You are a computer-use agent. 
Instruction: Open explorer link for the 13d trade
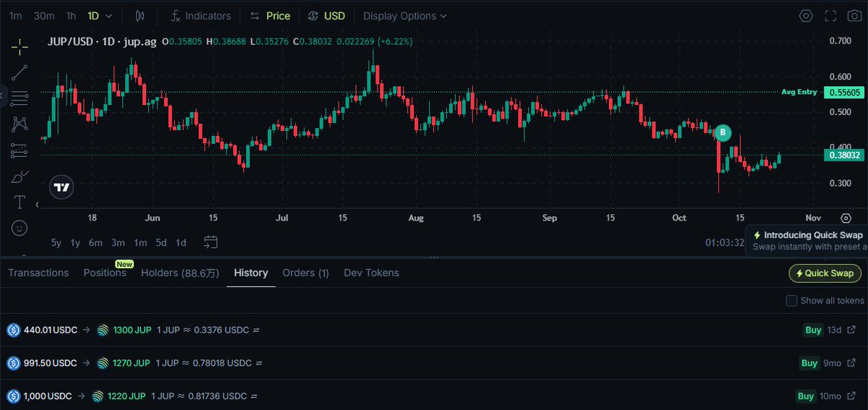tap(851, 330)
